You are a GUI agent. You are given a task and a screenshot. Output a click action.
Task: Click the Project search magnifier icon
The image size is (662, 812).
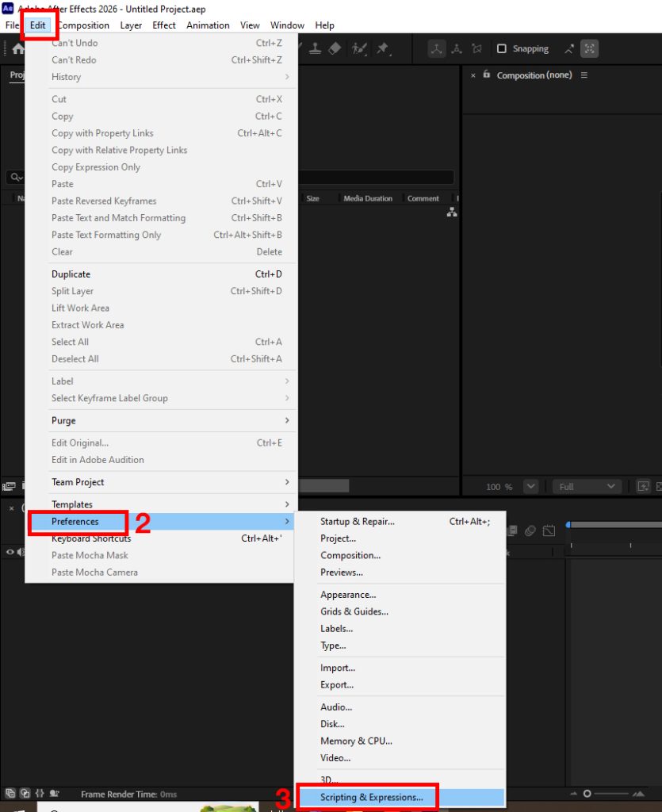pos(16,177)
